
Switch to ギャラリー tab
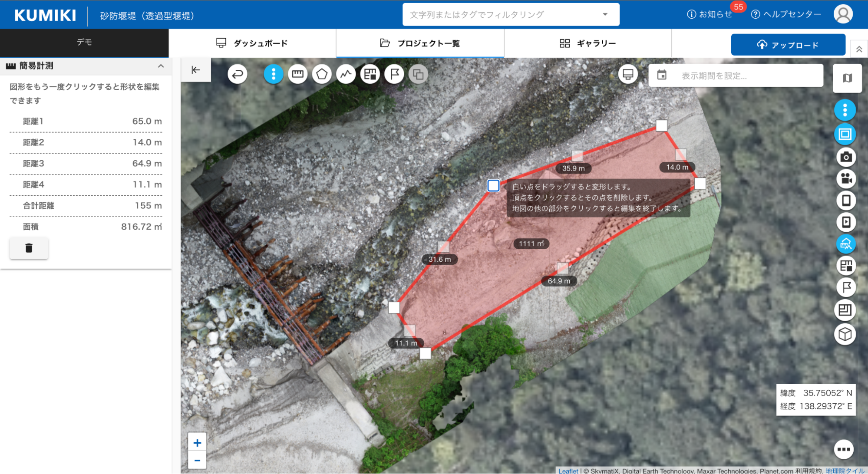588,43
